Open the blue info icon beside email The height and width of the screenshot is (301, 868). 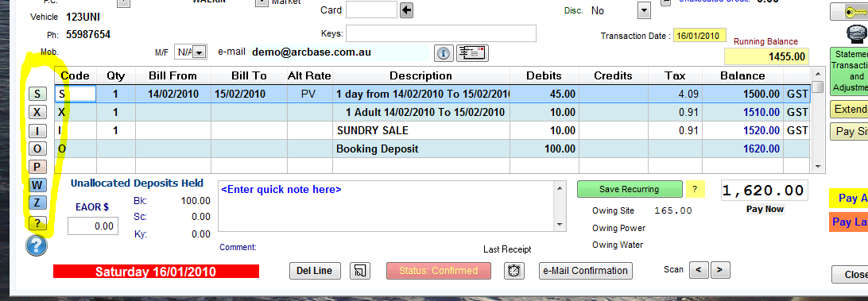click(x=444, y=53)
